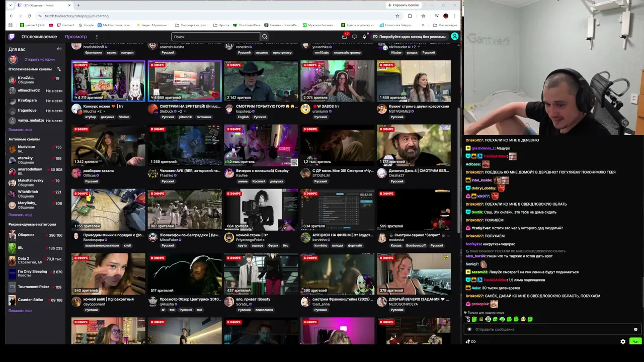Viewport: 644px width, 362px height.
Task: Click Попробуйте один месяц без рекламы
Action: 409,37
